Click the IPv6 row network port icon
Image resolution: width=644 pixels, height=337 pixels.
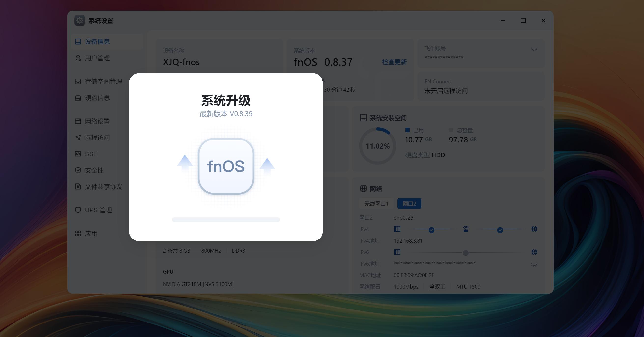[x=397, y=252]
